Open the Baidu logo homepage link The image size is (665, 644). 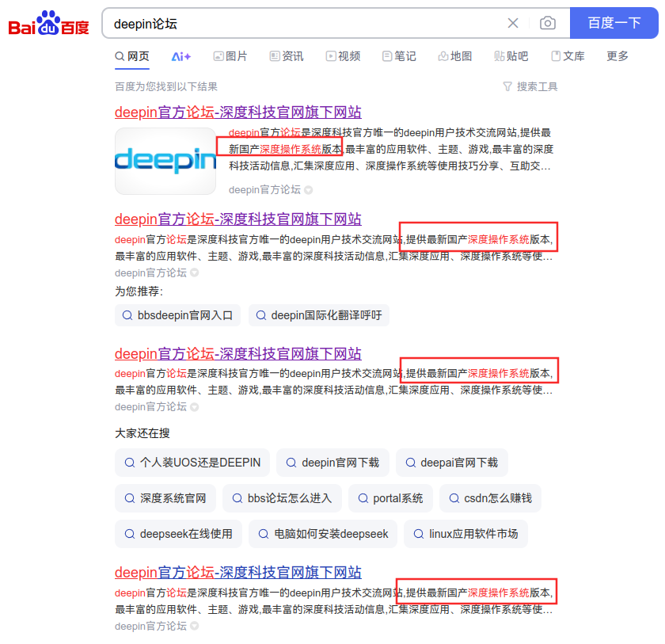(49, 23)
